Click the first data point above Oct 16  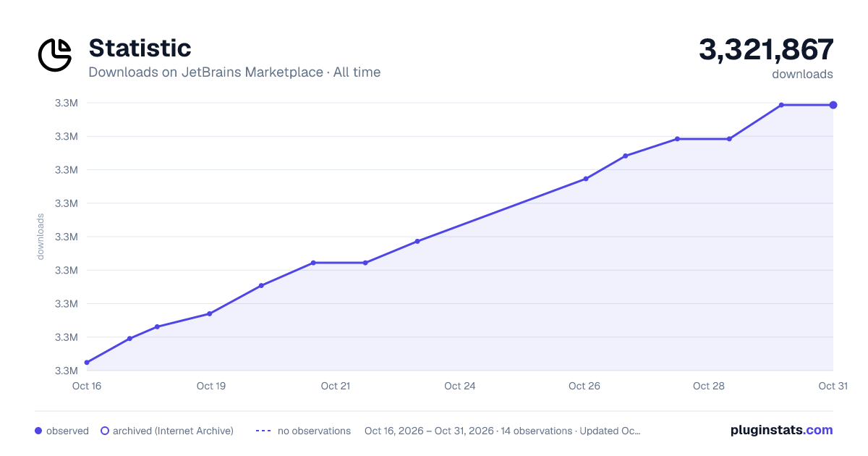click(x=87, y=362)
